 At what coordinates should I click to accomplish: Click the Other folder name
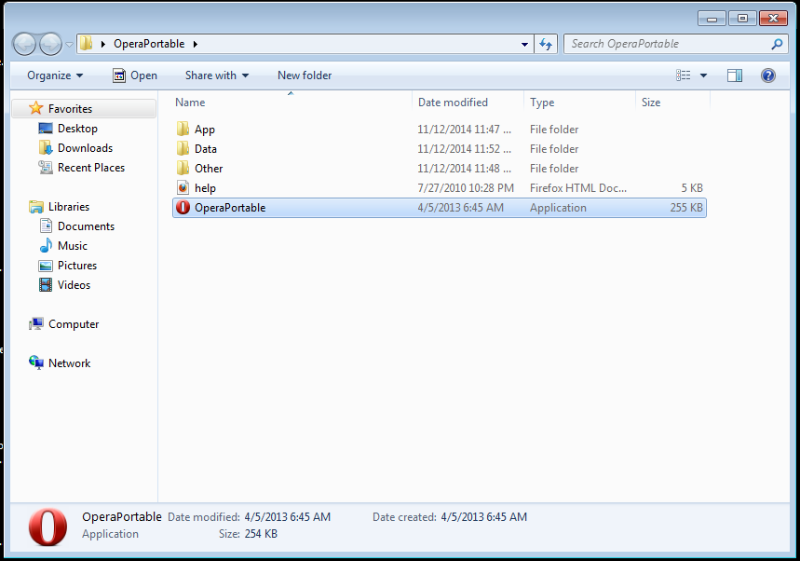coord(209,168)
